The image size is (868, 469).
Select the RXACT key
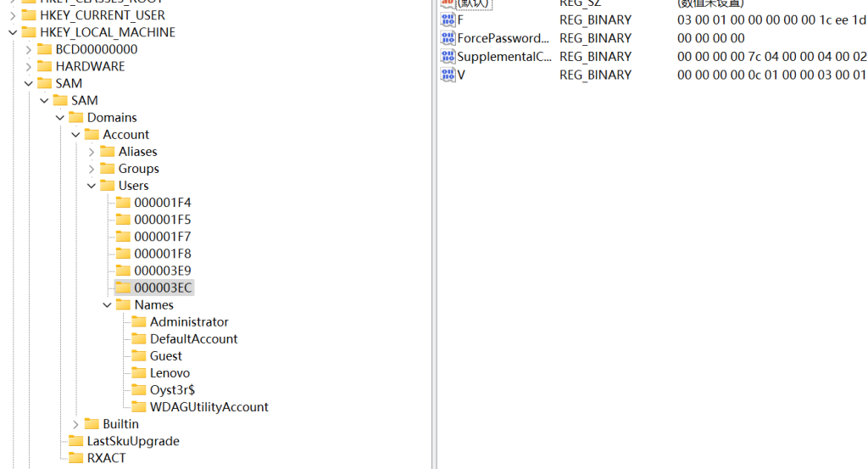tap(106, 458)
